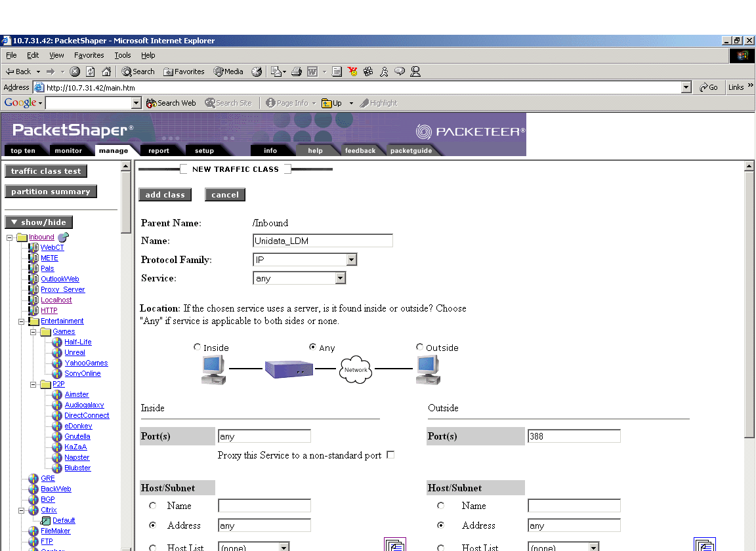This screenshot has width=756, height=551.
Task: Click the Kazaa traffic class globe icon
Action: point(57,447)
